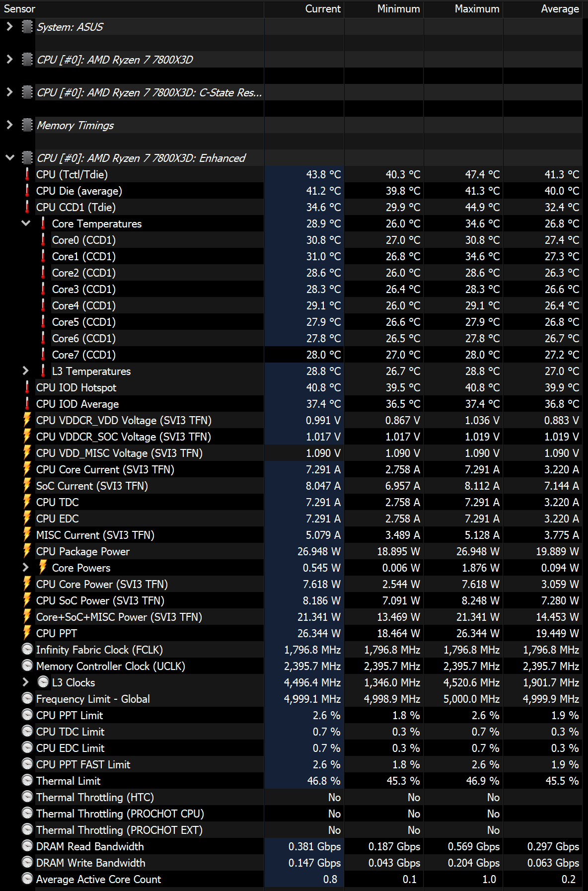Select the CPU Core Power (SVI3 TFN) row
The height and width of the screenshot is (891, 588).
click(x=291, y=584)
